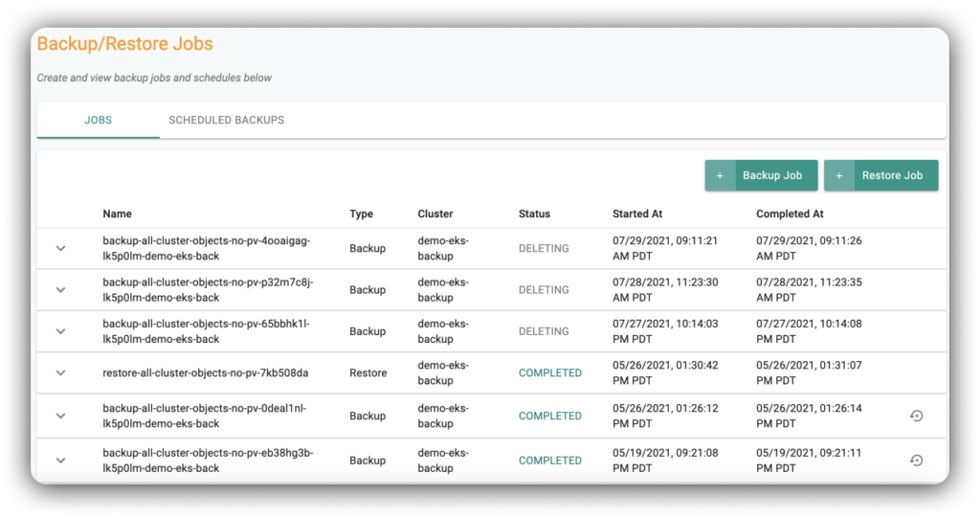Viewport: 980px width, 518px height.
Task: Expand the 0deal1nl backup job row
Action: [60, 416]
